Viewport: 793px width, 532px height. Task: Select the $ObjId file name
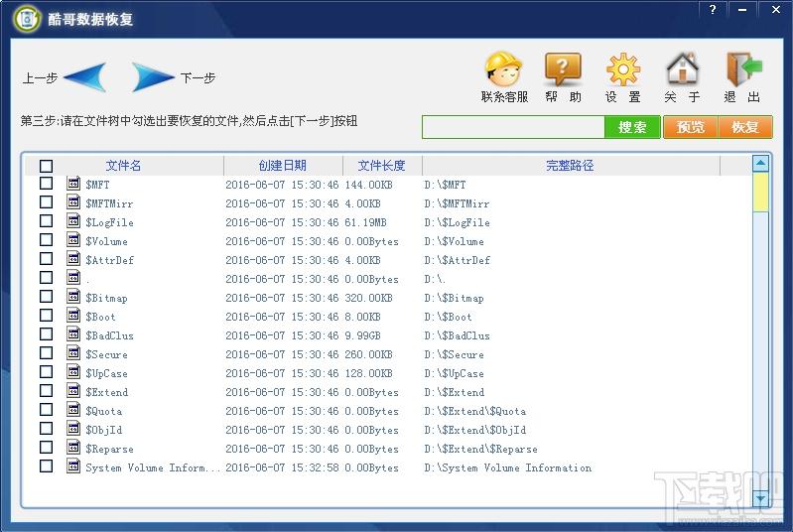(103, 430)
